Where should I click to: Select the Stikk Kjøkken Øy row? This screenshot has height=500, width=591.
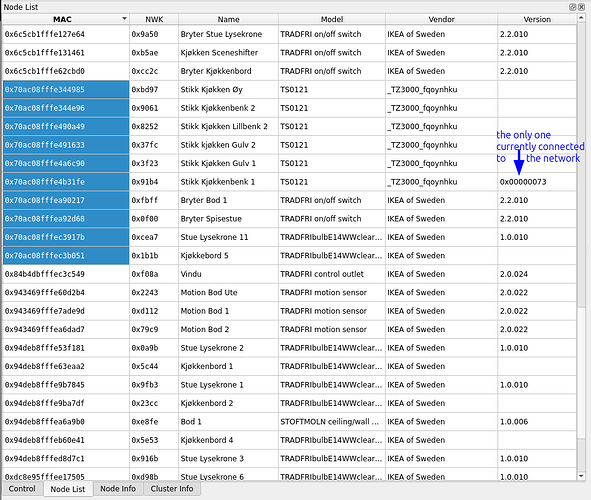pyautogui.click(x=289, y=89)
